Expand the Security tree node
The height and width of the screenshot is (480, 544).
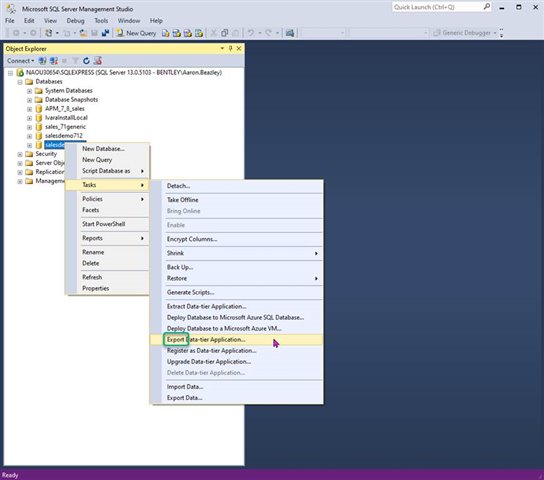tap(20, 154)
